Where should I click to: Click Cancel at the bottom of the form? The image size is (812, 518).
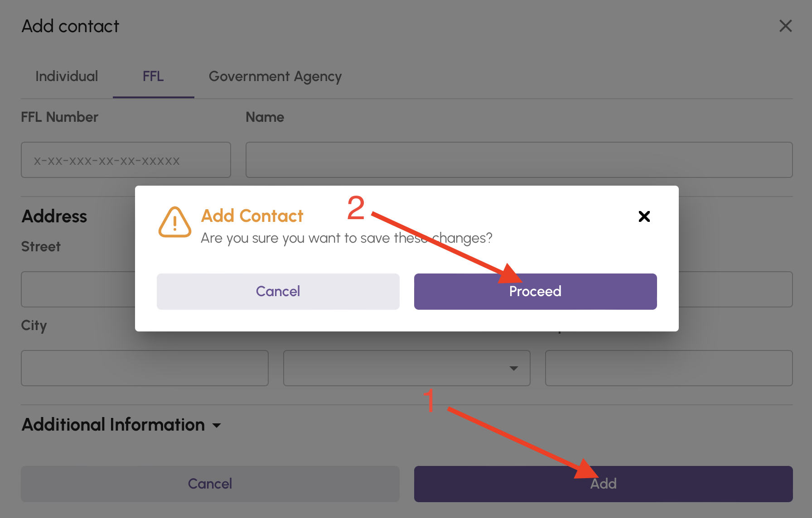210,484
